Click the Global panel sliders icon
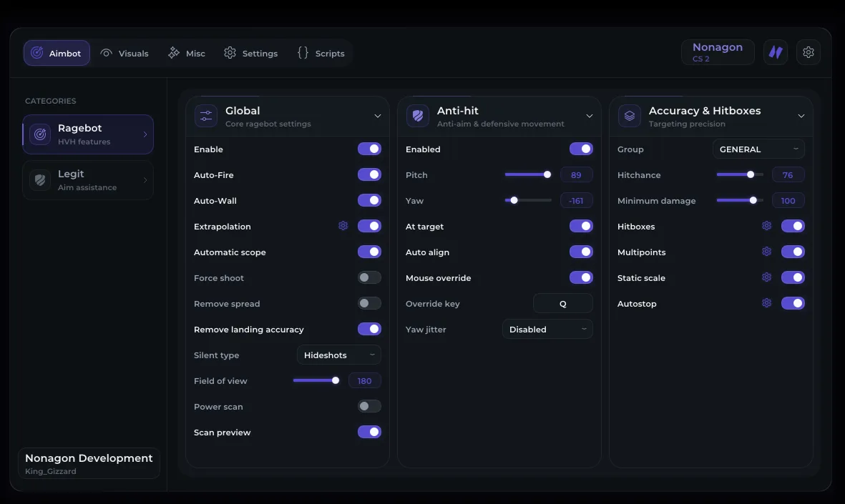845x504 pixels. click(206, 116)
